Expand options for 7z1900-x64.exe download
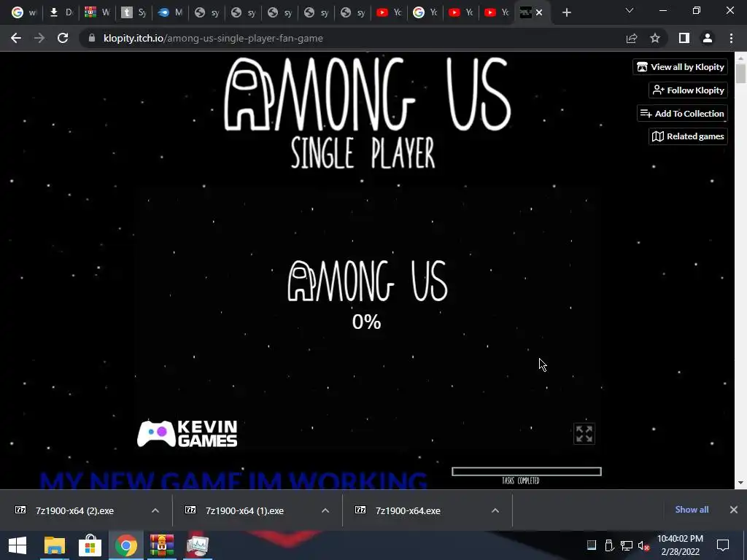747x560 pixels. (495, 510)
